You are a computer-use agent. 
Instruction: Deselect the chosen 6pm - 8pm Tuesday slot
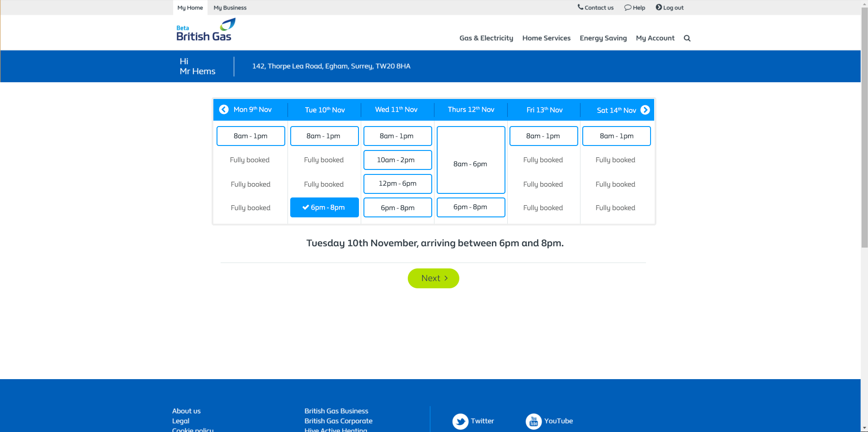(x=324, y=207)
